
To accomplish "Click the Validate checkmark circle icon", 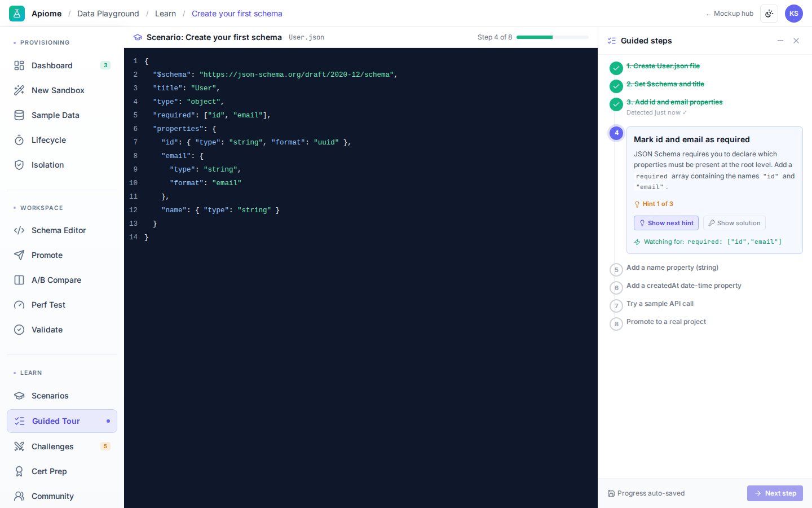I will (x=19, y=330).
